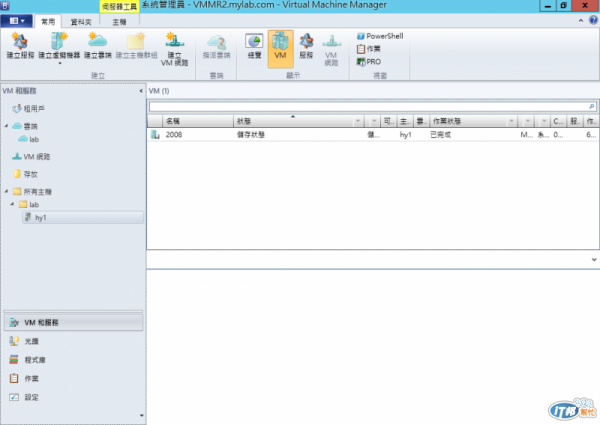Select the lab folder under 所有主機
The height and width of the screenshot is (425, 600).
[x=29, y=204]
